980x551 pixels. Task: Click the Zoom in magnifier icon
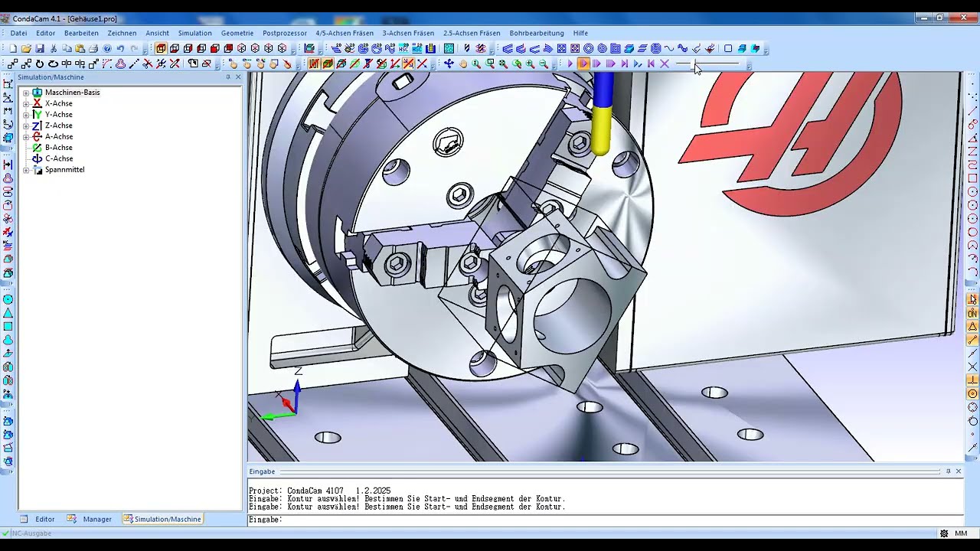point(530,64)
